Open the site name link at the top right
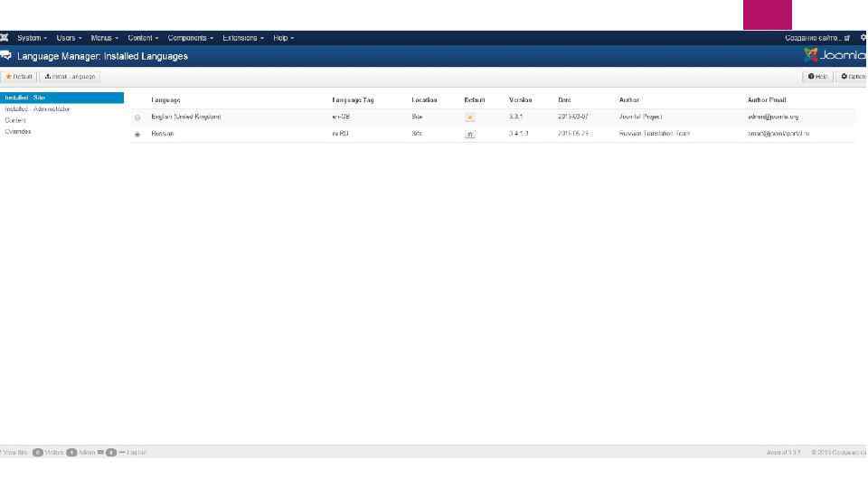Screen dimensions: 868x488 point(817,38)
